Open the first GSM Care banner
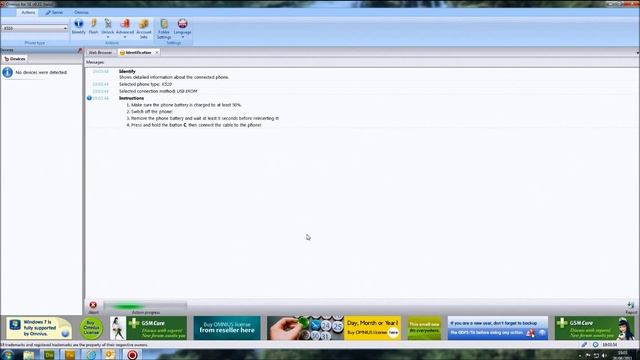 coord(149,328)
